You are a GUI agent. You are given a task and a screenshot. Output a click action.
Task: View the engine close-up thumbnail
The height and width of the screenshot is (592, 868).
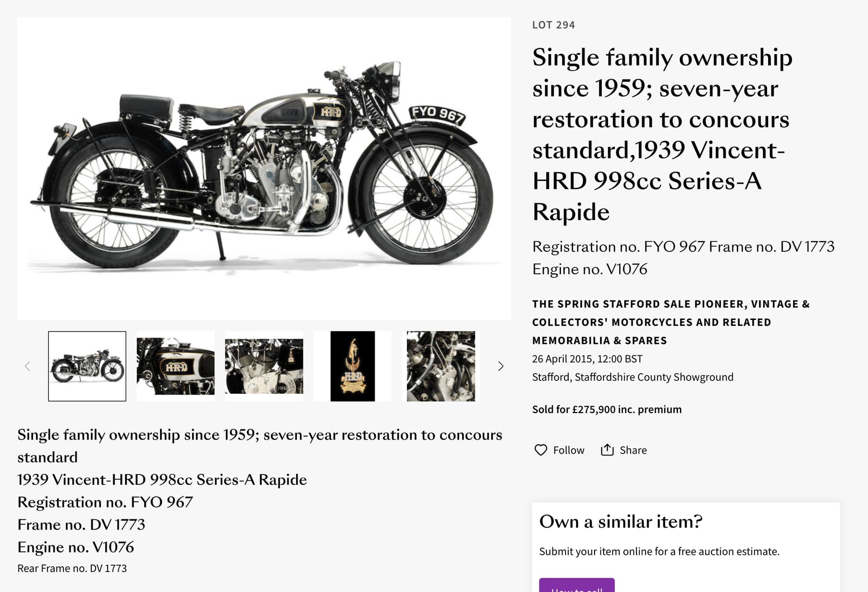(264, 366)
